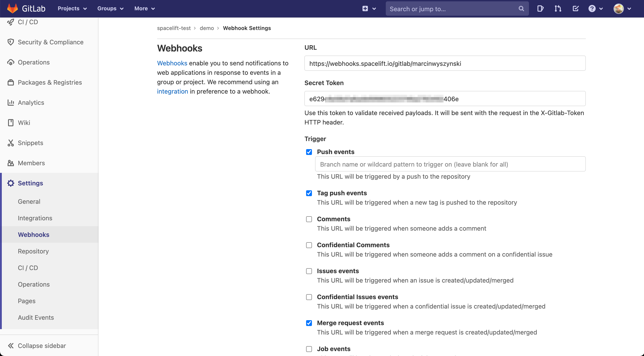Enable the Comments trigger

pyautogui.click(x=309, y=219)
